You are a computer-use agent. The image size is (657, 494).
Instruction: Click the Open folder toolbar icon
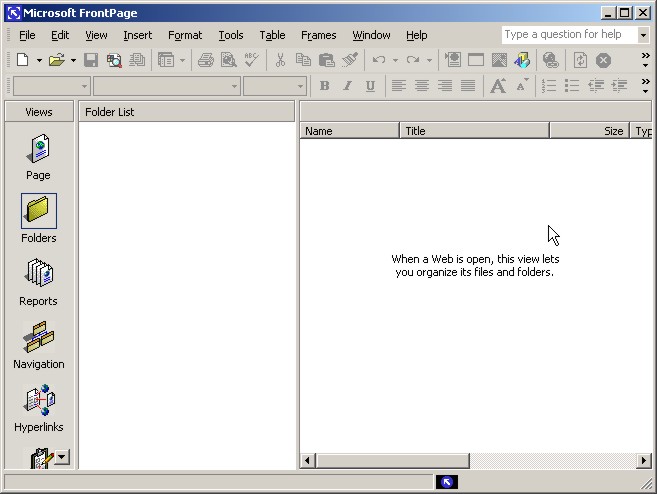57,60
